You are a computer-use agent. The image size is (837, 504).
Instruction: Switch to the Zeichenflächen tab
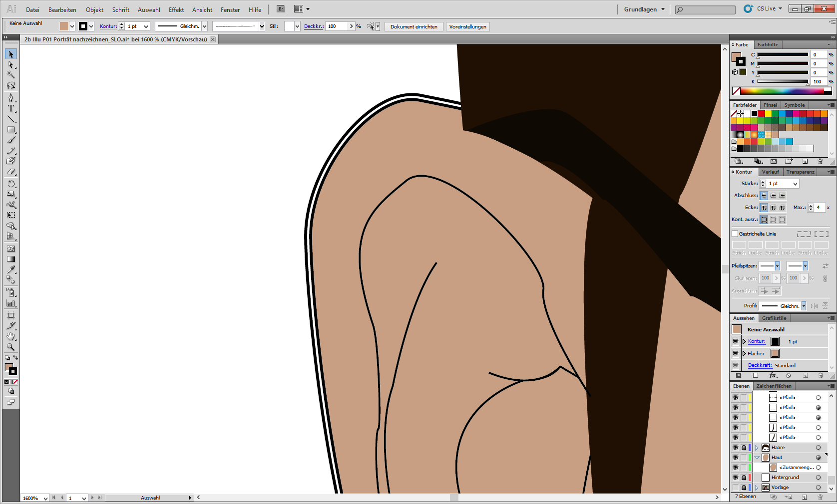coord(774,386)
